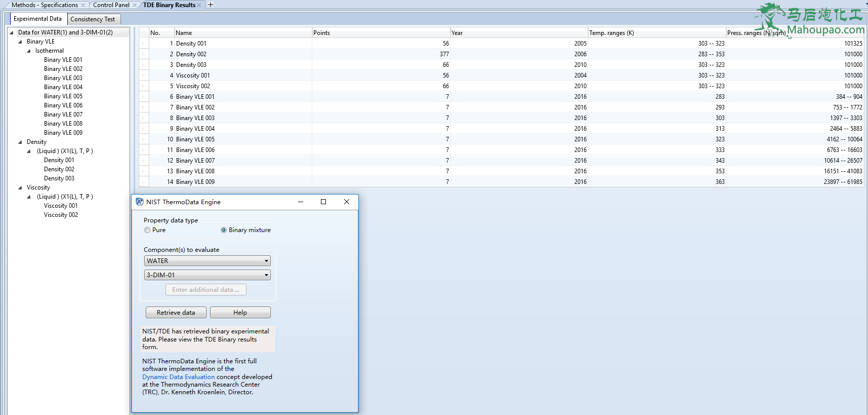Switch to the Control Panel tab
The width and height of the screenshot is (868, 415).
pos(111,5)
